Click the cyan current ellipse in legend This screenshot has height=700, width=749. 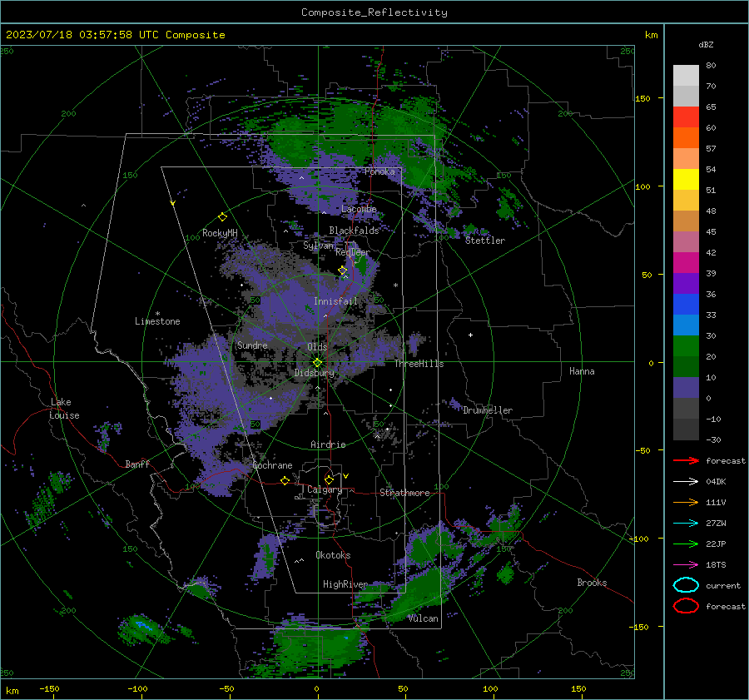[x=686, y=585]
